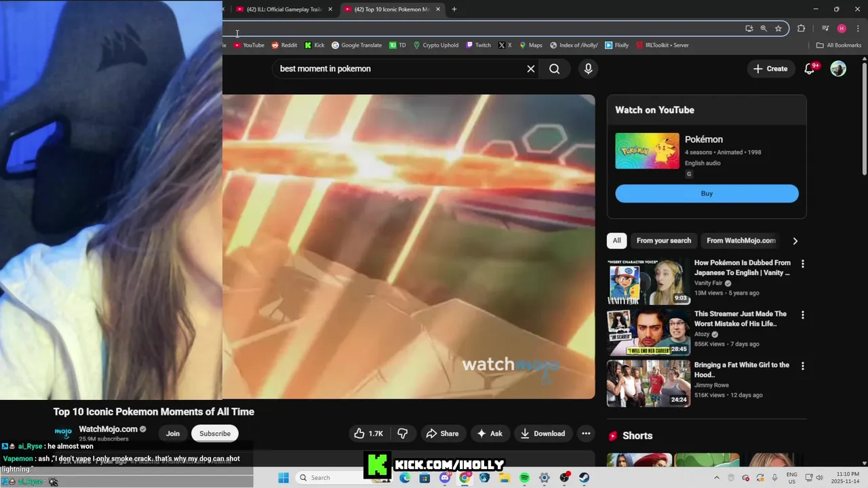Open YouTube notifications bell
The height and width of the screenshot is (488, 868).
809,68
